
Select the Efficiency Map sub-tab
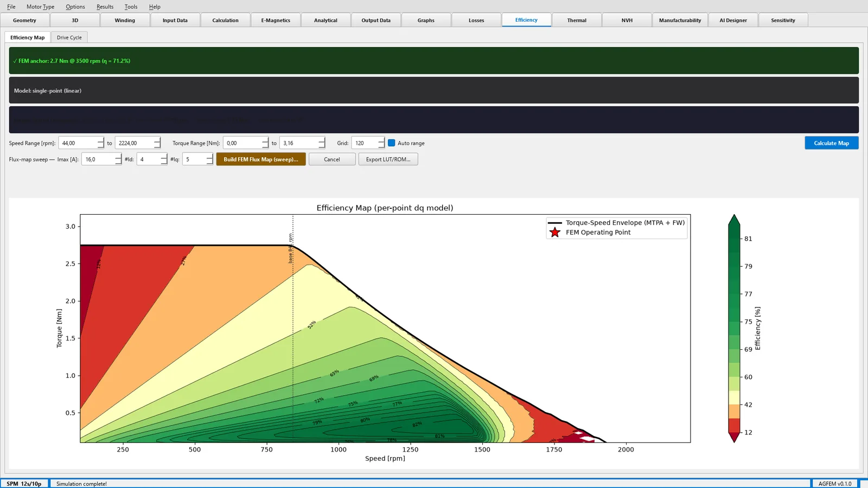tap(28, 37)
